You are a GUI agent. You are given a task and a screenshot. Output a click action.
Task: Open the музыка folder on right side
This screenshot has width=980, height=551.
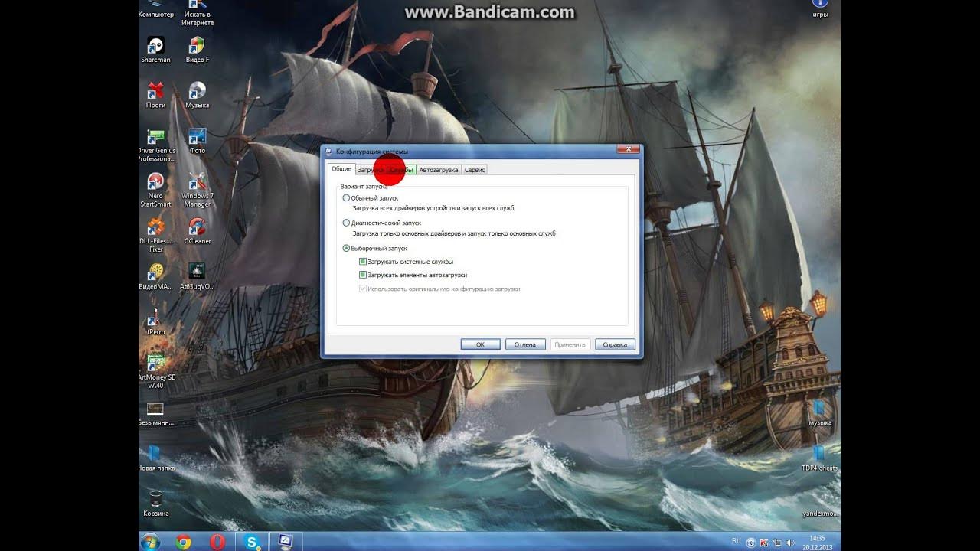(x=820, y=413)
